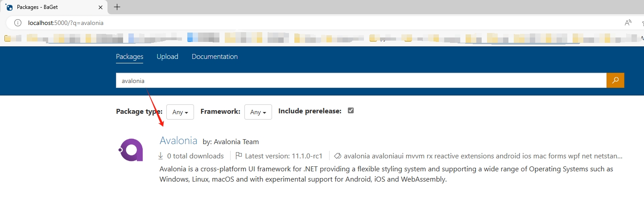Open the Documentation nav item
Viewport: 644px width, 203px height.
coord(215,57)
